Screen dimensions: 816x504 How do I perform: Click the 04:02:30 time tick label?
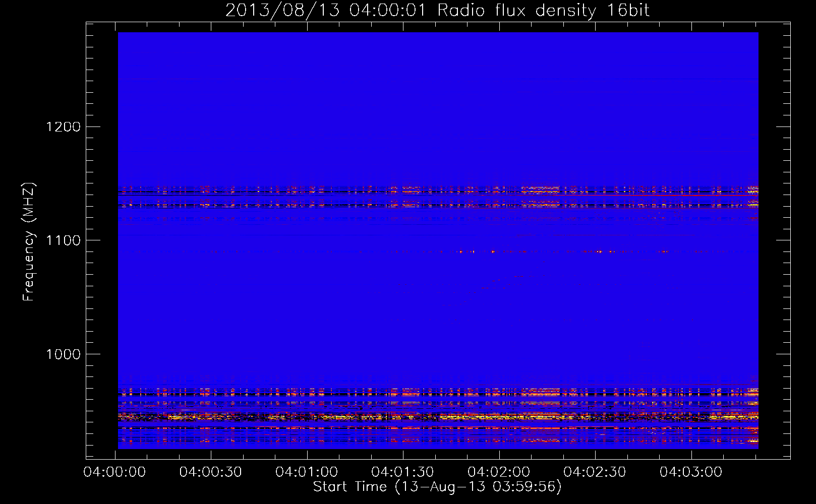coord(595,472)
